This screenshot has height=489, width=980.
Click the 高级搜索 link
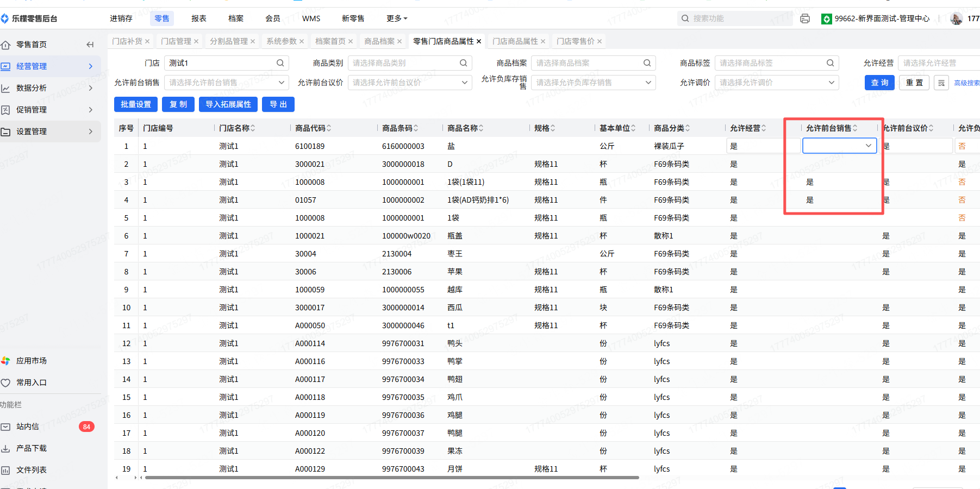pyautogui.click(x=966, y=83)
